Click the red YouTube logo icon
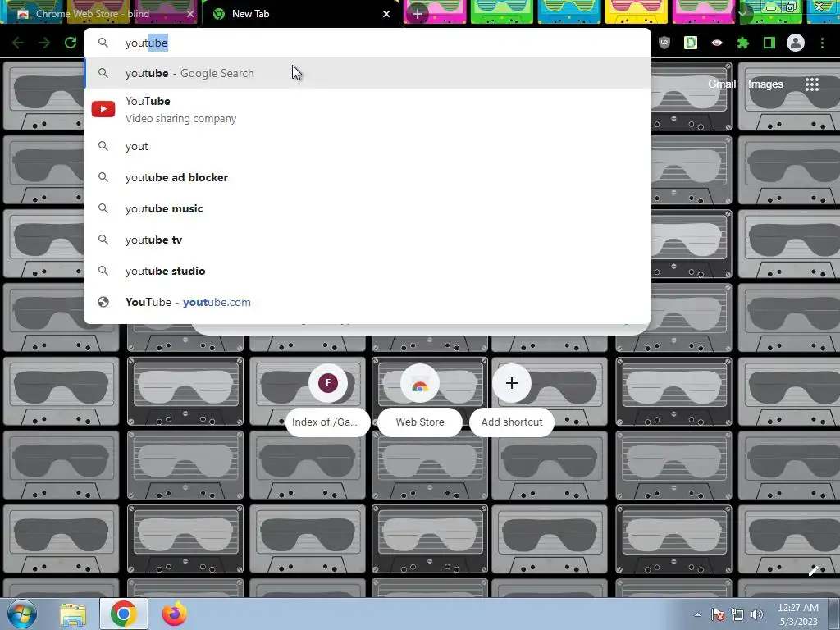Screen dimensions: 840x630 [x=103, y=109]
